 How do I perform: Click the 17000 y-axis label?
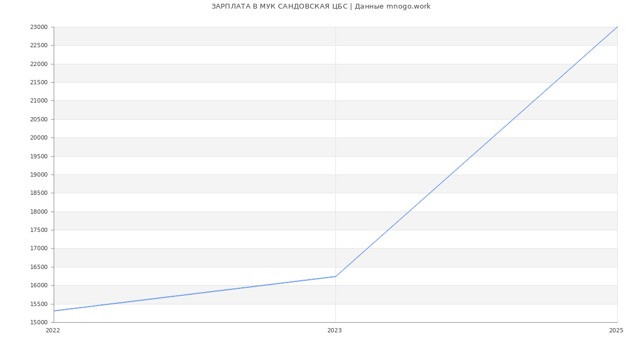click(39, 249)
